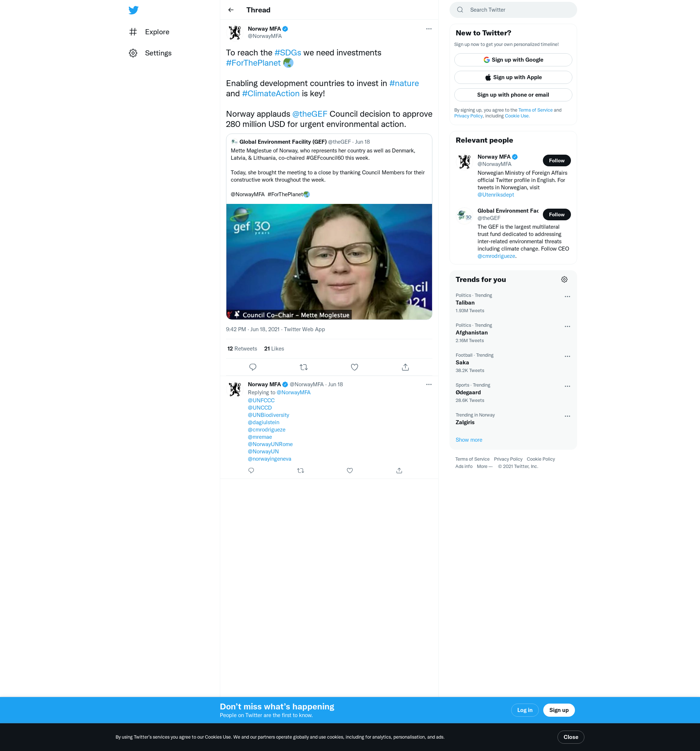Share the main tweet via share icon
Viewport: 700px width, 751px height.
tap(405, 367)
